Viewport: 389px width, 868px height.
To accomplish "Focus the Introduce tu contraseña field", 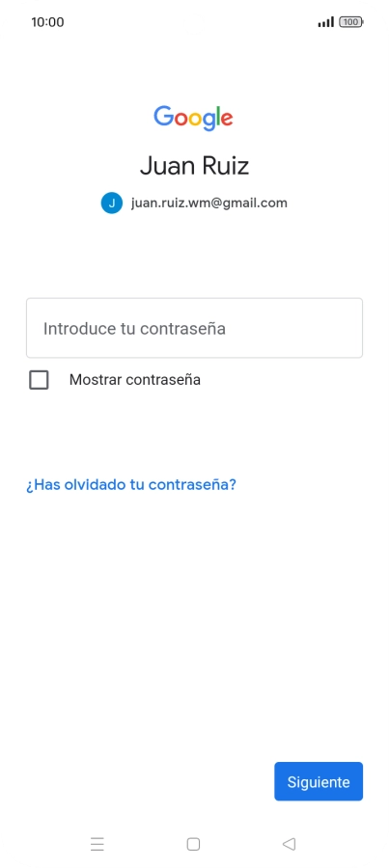I will 195,328.
